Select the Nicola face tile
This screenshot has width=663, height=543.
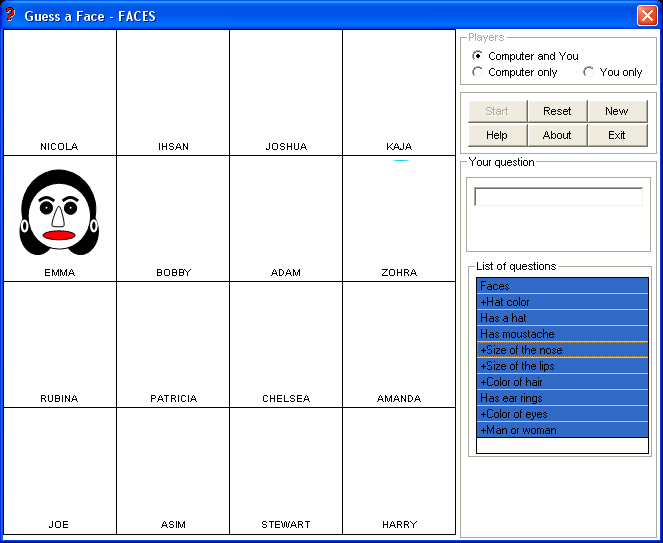click(x=59, y=92)
